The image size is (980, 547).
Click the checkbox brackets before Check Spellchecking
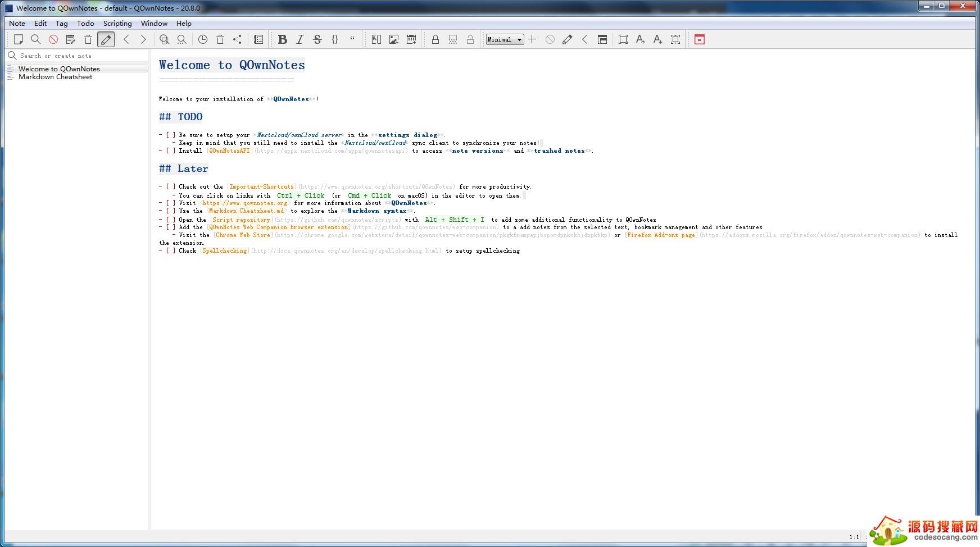(x=171, y=250)
